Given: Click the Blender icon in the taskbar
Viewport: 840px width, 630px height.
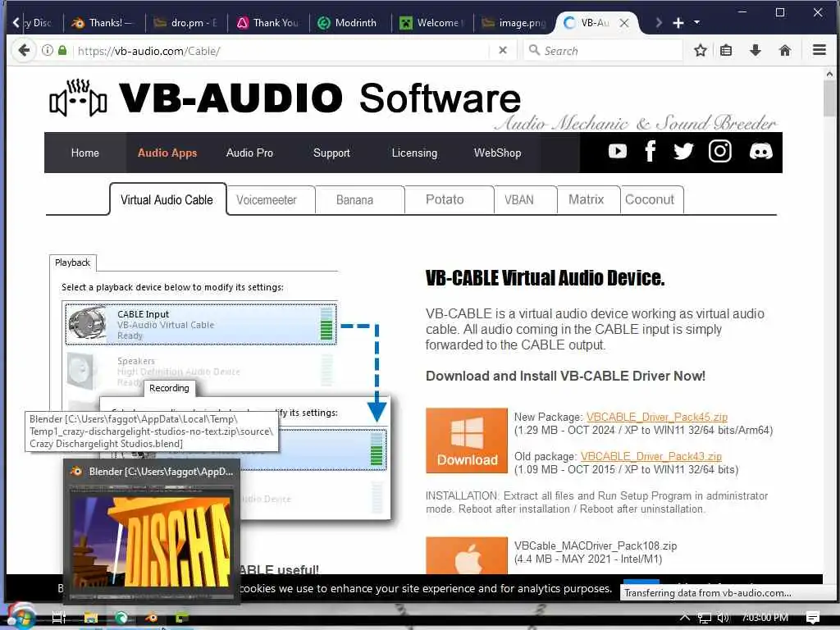Looking at the screenshot, I should coord(152,618).
